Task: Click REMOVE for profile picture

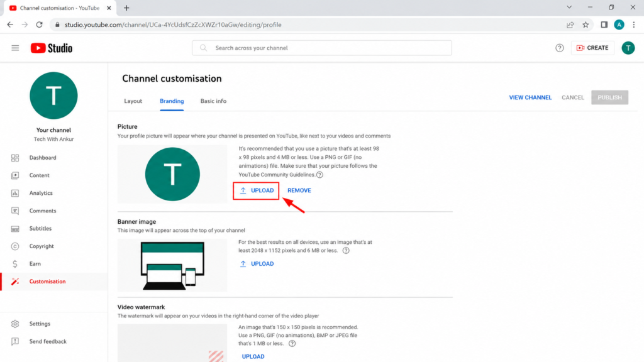Action: [299, 190]
